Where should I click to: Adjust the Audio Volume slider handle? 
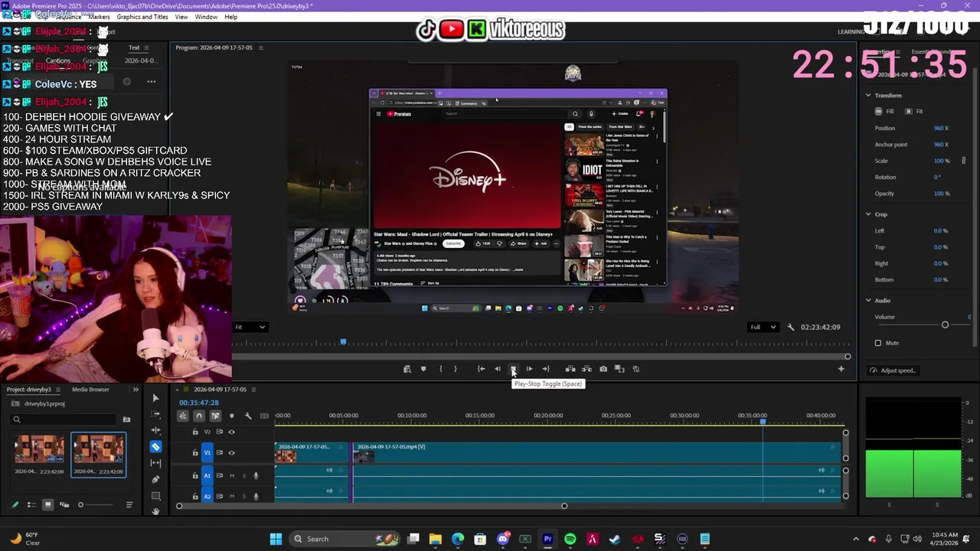click(945, 325)
